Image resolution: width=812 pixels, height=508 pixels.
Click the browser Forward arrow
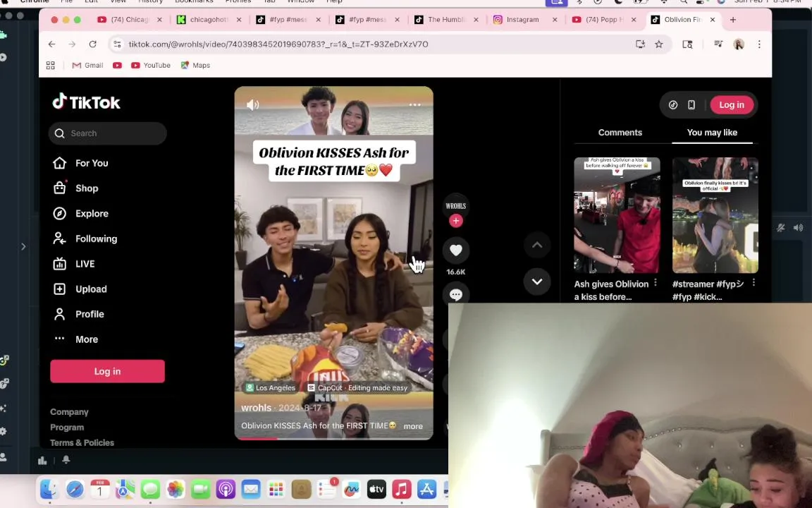click(x=72, y=44)
